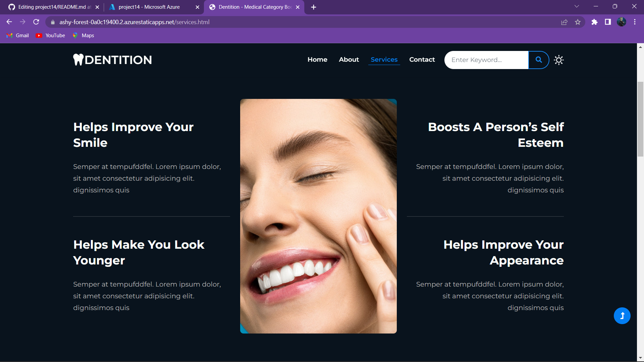Click the blue scroll-to-top arrow button
This screenshot has width=644, height=362.
click(x=622, y=316)
